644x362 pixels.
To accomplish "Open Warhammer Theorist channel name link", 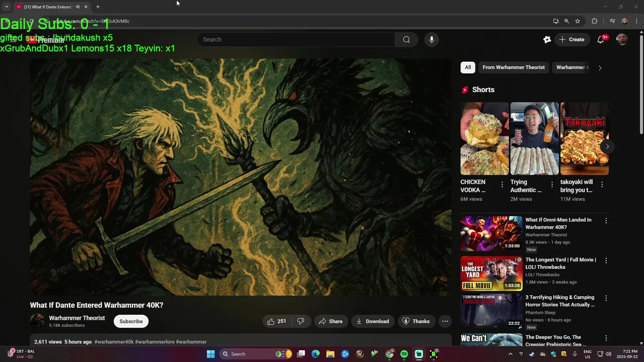I will pos(77,318).
